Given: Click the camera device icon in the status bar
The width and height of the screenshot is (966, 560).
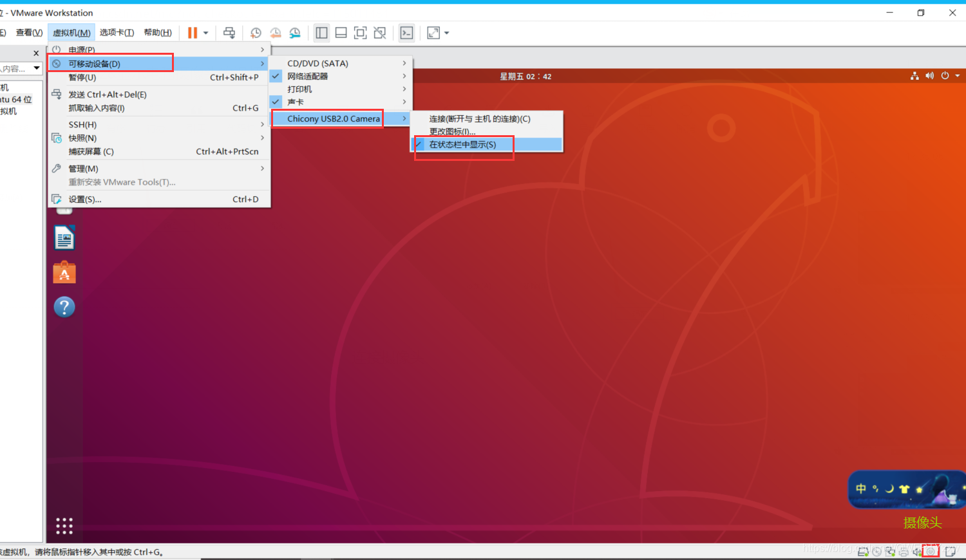Looking at the screenshot, I should (931, 552).
